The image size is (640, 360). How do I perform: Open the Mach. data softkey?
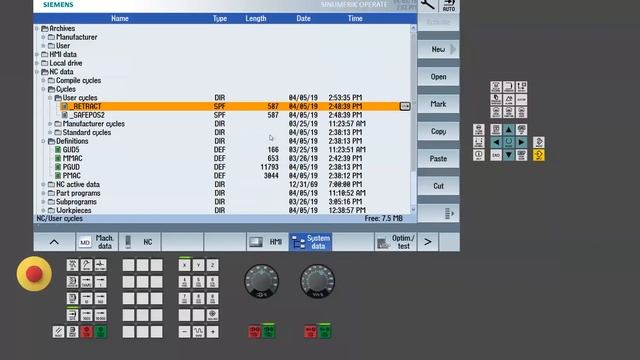[x=97, y=242]
